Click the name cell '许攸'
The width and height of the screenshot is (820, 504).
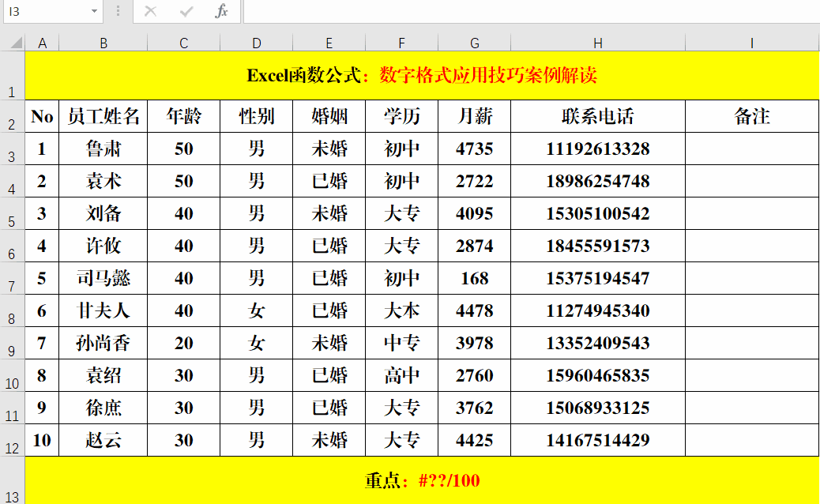pyautogui.click(x=103, y=246)
